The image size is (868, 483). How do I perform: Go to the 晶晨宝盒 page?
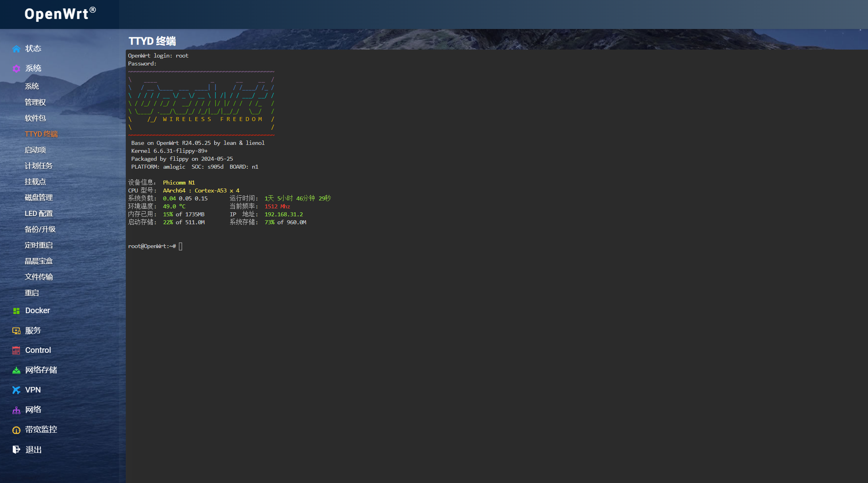(x=38, y=261)
